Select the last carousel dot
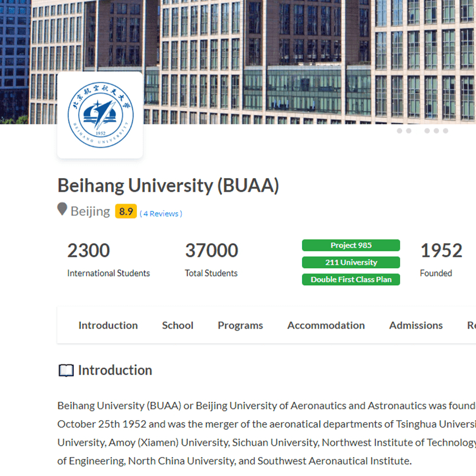The image size is (476, 476). 446,131
